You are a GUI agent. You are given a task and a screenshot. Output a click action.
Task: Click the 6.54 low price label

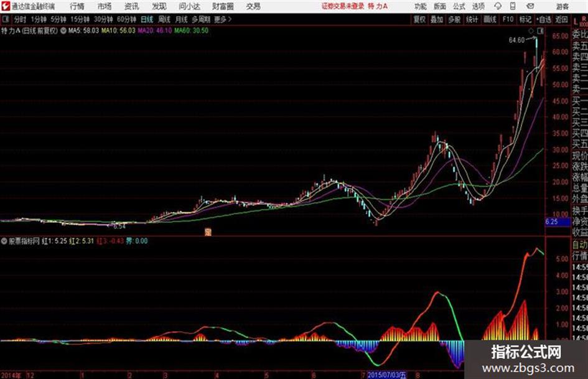119,227
